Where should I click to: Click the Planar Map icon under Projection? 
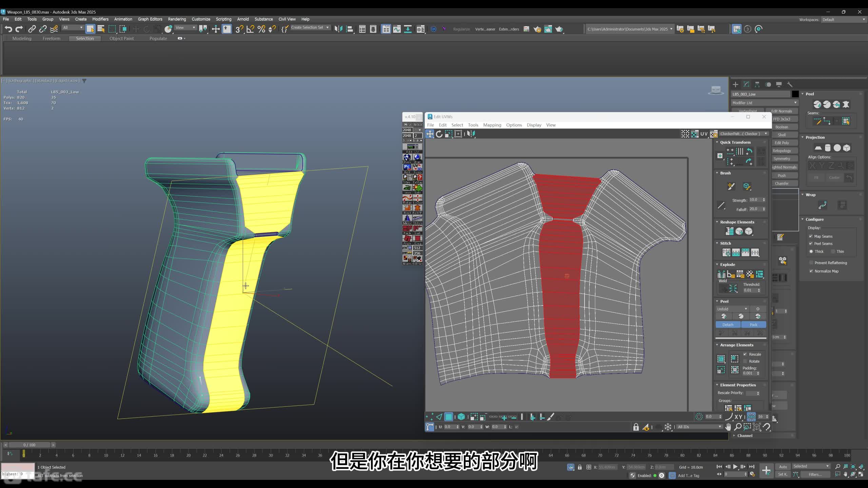(x=818, y=148)
